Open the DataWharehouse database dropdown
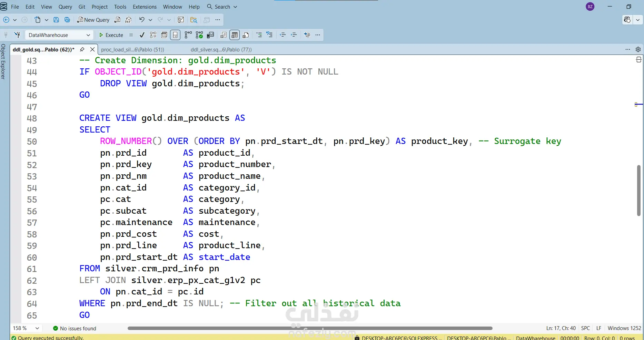This screenshot has height=340, width=644. 59,35
